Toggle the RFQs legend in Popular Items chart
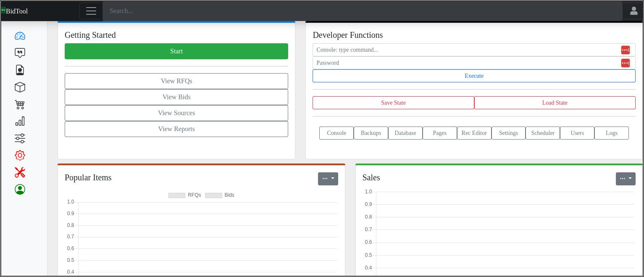The image size is (644, 277). (185, 195)
